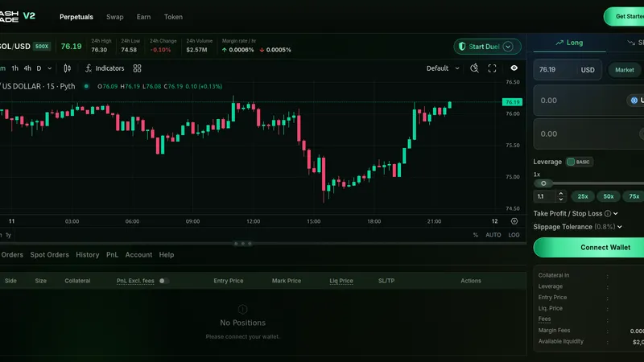Click the panel resize handle dots

243,244
